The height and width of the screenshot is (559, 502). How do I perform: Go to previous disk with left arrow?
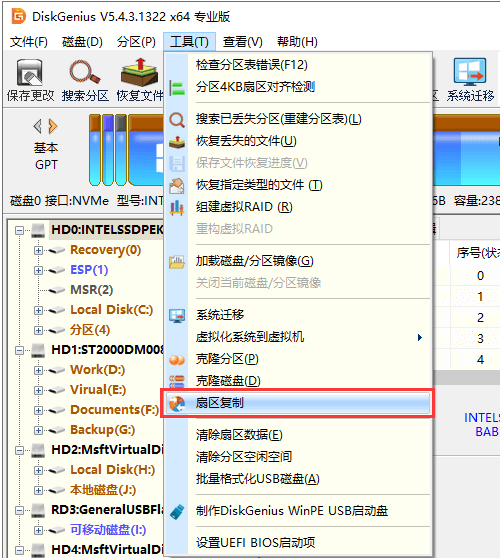(x=37, y=126)
